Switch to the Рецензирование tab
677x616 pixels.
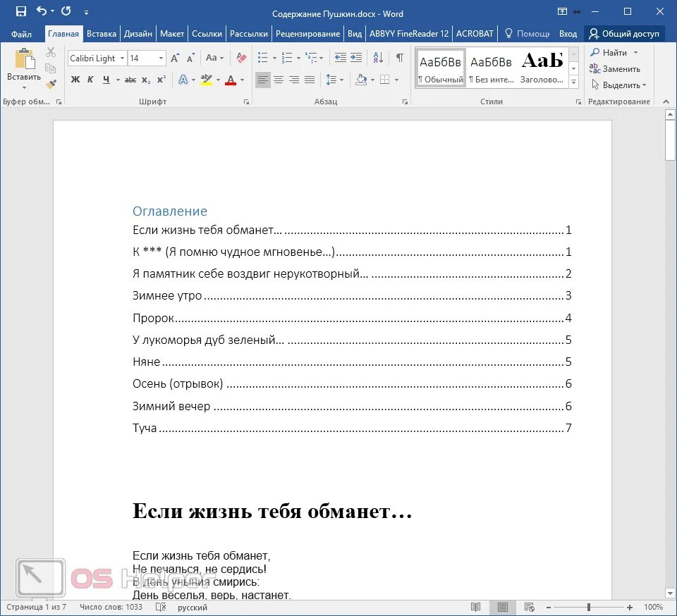tap(308, 34)
